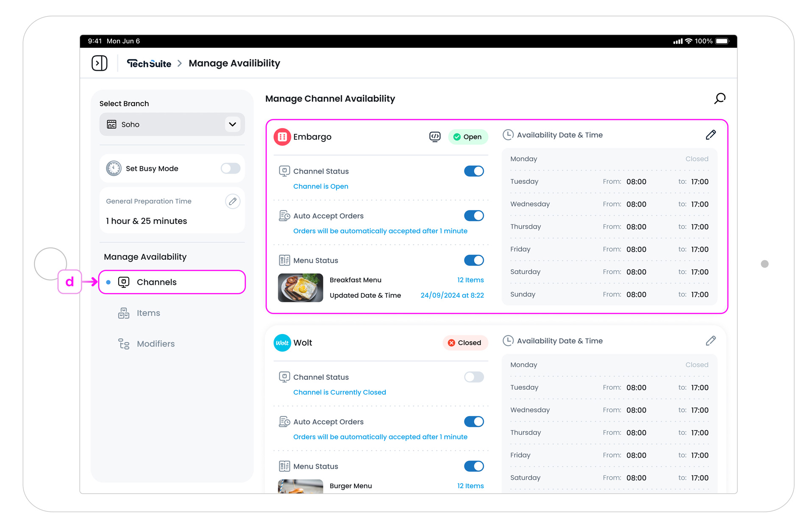The height and width of the screenshot is (528, 812).
Task: Open search with the magnifier icon
Action: [720, 99]
